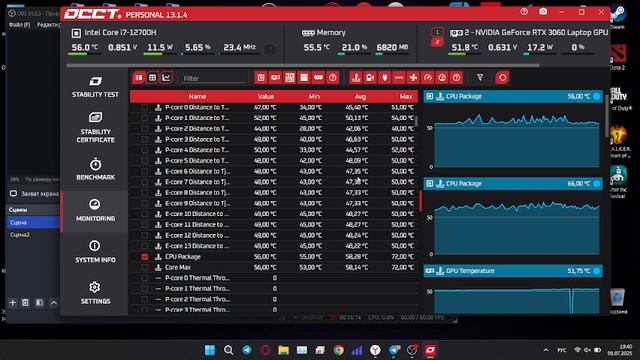The image size is (640, 360).
Task: Delete scene with OBS trash icon
Action: (x=25, y=302)
